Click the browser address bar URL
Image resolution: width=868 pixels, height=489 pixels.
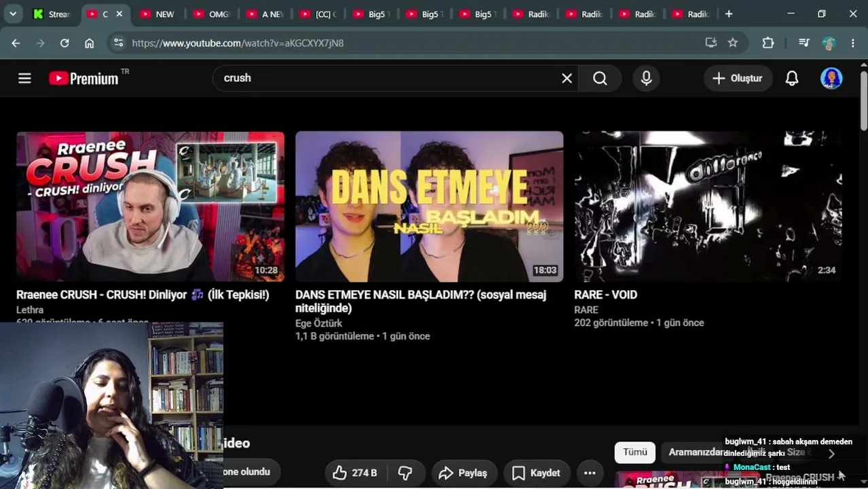click(238, 43)
